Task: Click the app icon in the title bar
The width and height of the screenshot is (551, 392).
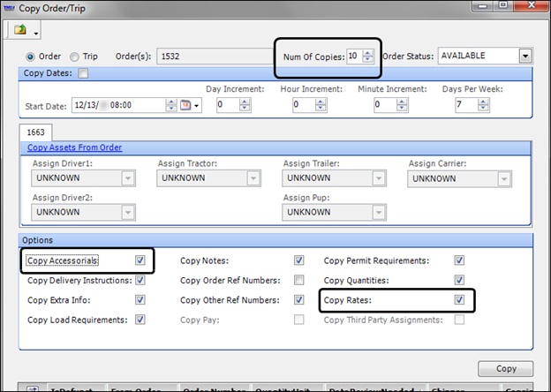Action: pos(9,7)
